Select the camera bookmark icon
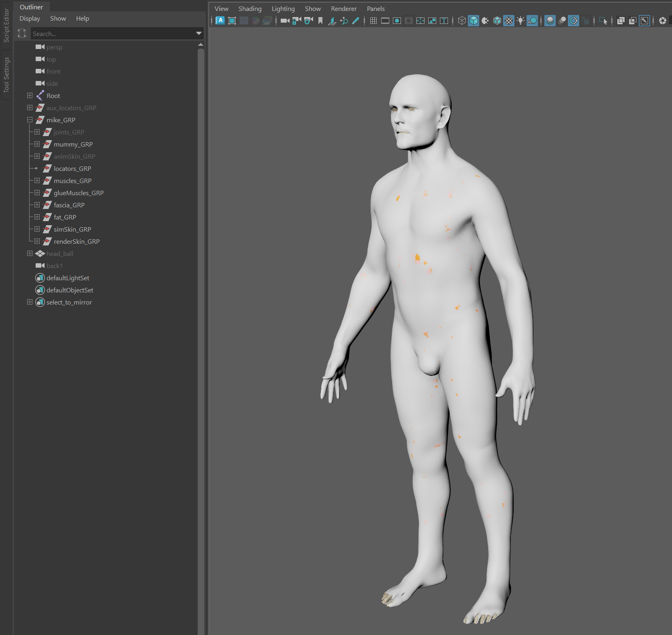Viewport: 672px width, 635px height. coord(320,21)
